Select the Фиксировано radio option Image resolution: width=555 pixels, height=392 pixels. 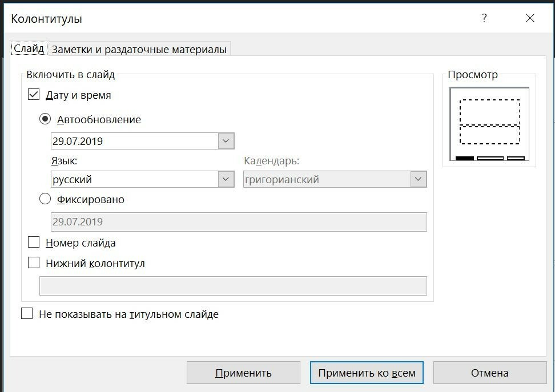click(45, 199)
